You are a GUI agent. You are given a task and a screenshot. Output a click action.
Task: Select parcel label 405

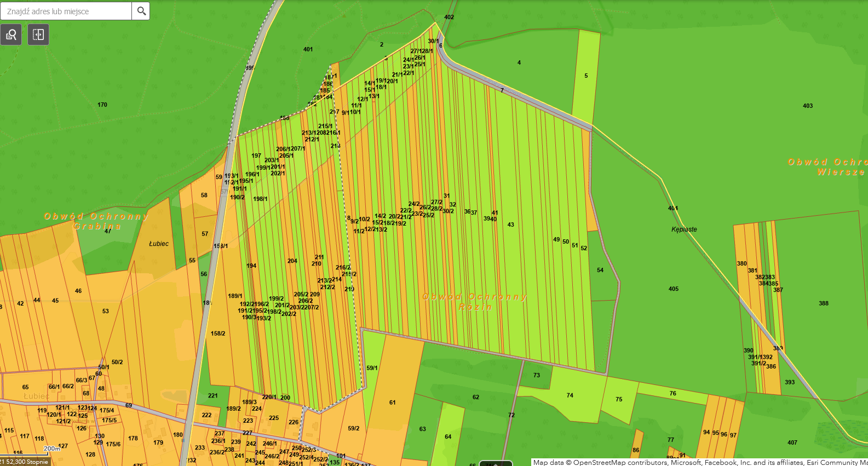click(x=674, y=289)
